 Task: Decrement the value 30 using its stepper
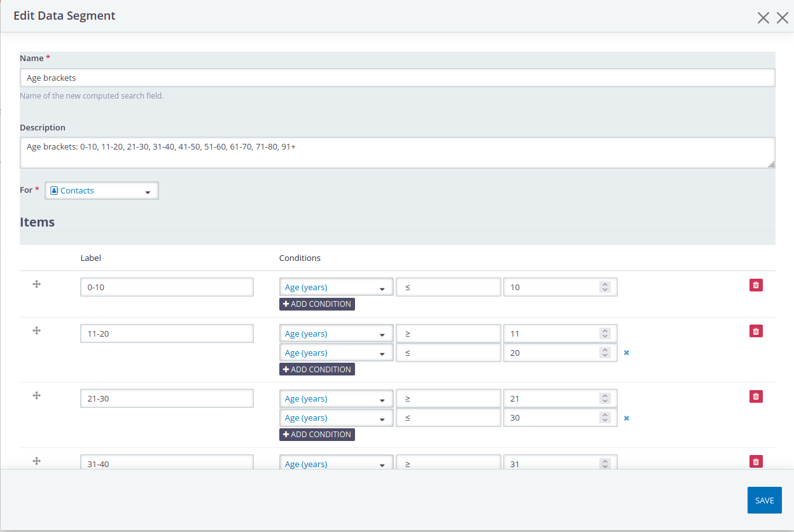(x=606, y=420)
